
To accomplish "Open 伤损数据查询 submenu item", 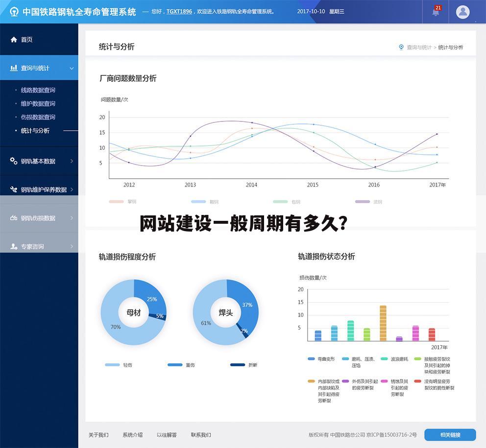I will point(38,117).
